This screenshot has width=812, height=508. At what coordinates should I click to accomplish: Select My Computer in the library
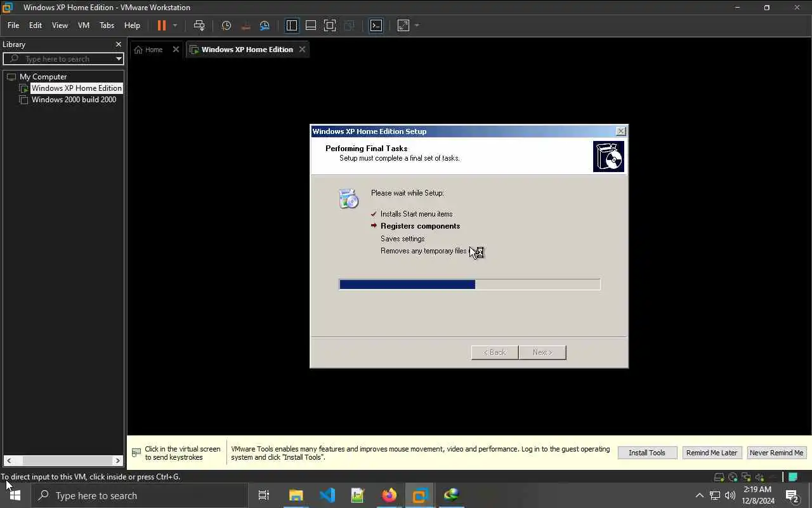[x=43, y=77]
